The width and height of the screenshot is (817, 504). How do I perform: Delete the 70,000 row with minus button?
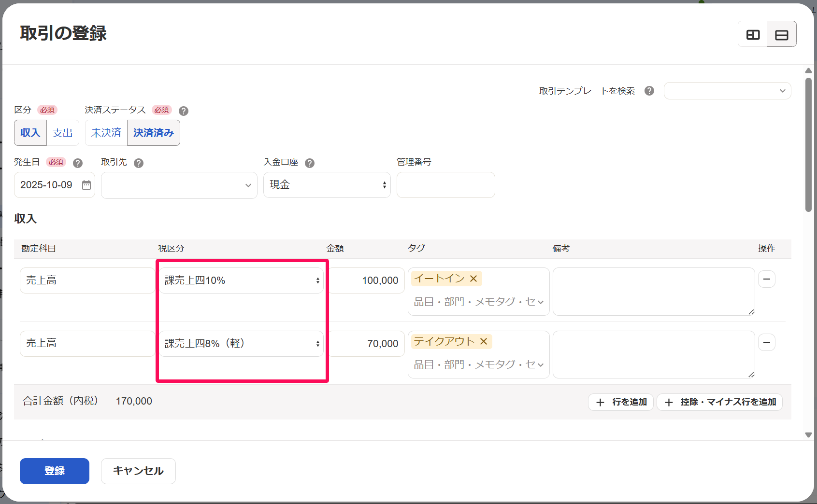(x=767, y=342)
